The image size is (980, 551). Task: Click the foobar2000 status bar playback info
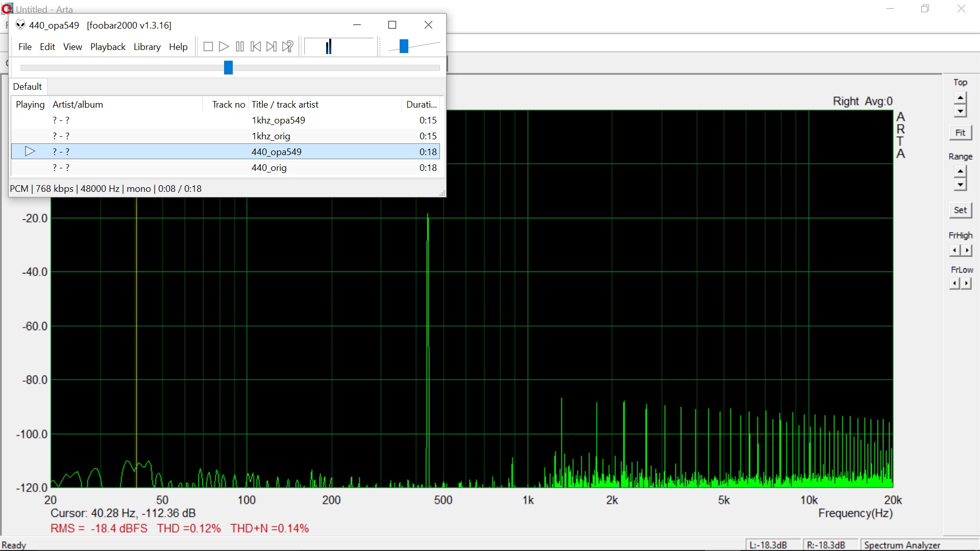(106, 189)
